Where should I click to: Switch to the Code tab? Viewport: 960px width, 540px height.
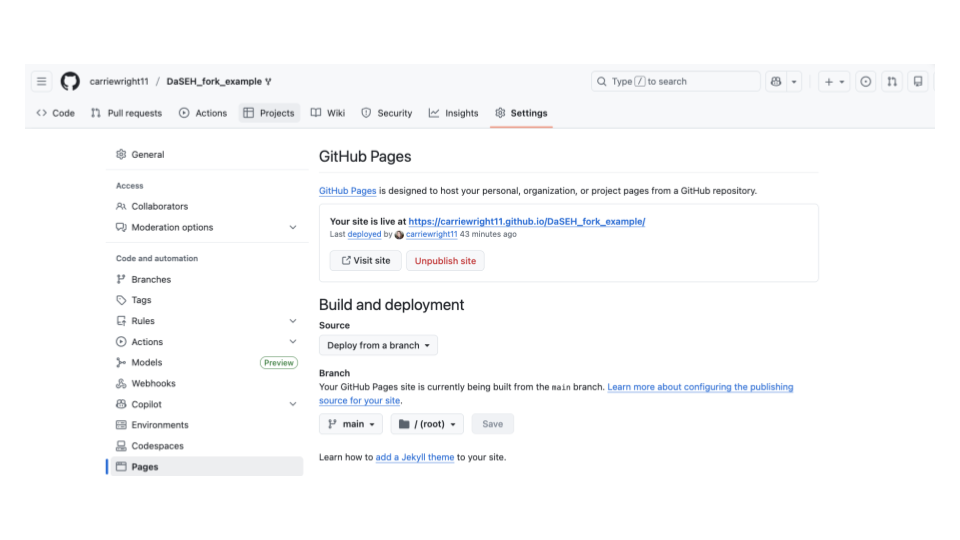tap(56, 113)
